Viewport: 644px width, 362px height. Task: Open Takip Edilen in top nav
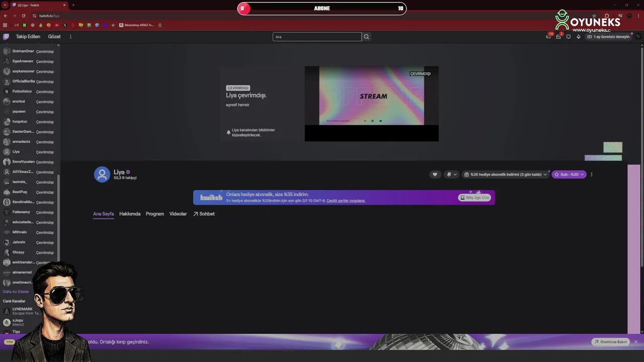28,37
